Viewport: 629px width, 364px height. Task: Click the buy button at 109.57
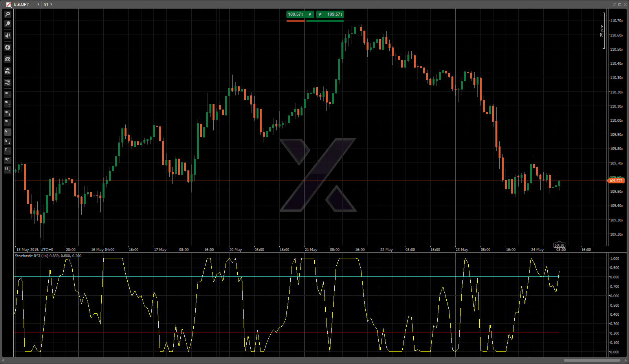coord(330,15)
